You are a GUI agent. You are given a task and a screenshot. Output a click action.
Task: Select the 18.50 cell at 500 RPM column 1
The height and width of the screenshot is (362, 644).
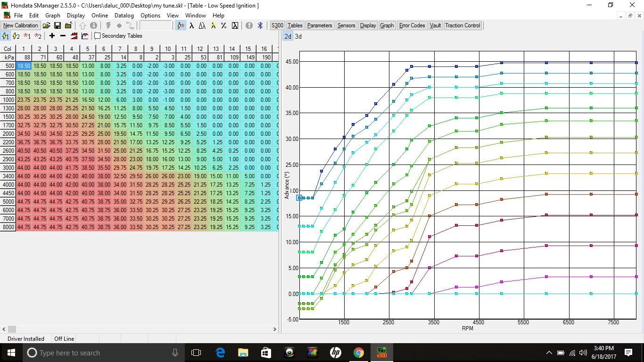click(24, 66)
